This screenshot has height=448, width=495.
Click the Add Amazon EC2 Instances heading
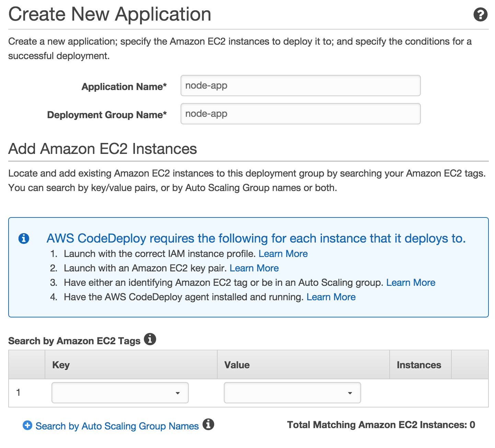point(103,149)
